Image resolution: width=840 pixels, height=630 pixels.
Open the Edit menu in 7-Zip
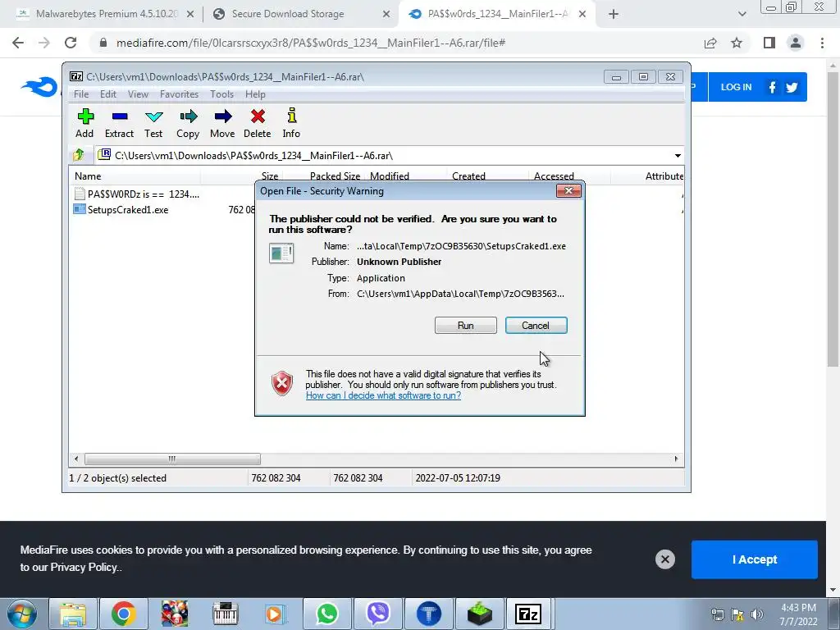[108, 94]
